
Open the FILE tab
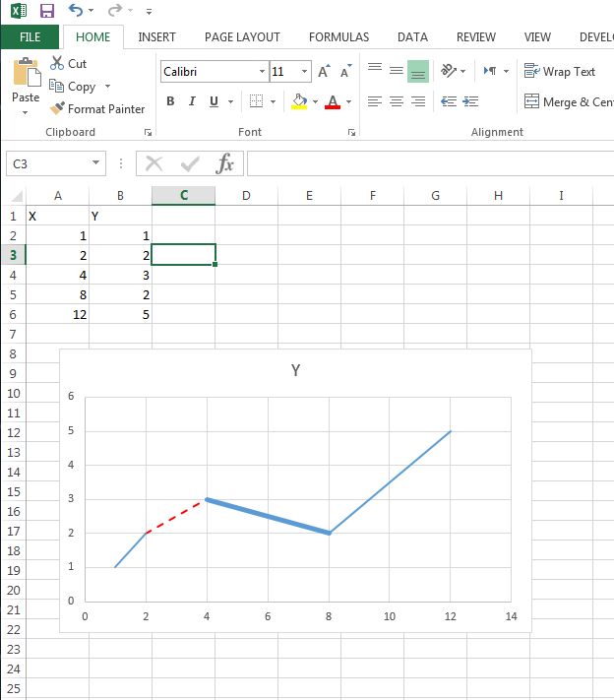(30, 37)
